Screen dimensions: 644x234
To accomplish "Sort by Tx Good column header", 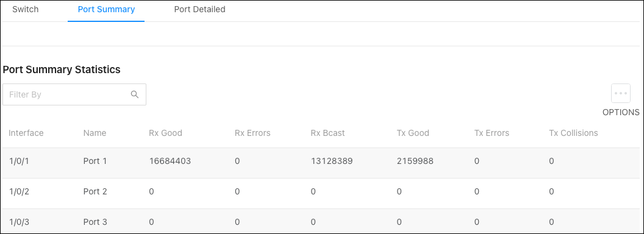I will (413, 133).
